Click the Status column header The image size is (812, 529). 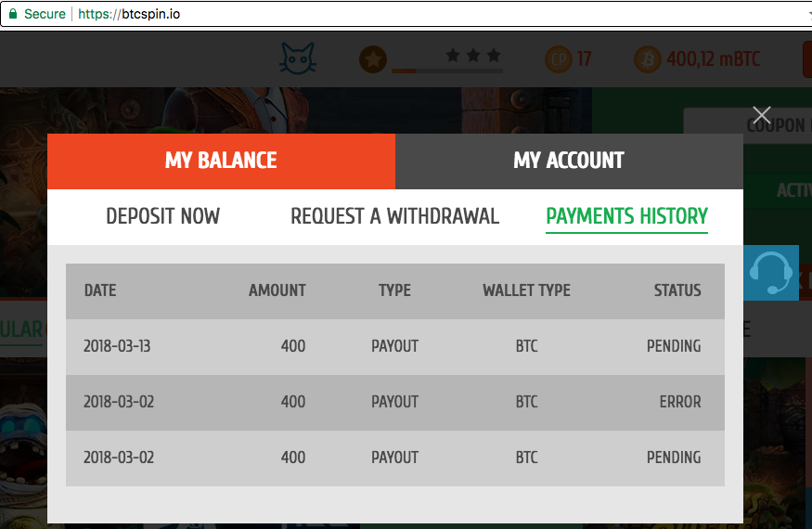(x=677, y=290)
